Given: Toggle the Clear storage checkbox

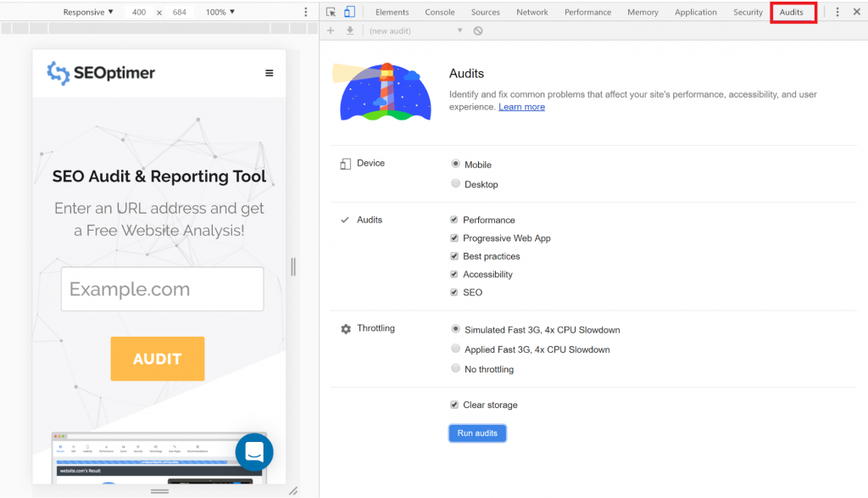Looking at the screenshot, I should 454,405.
